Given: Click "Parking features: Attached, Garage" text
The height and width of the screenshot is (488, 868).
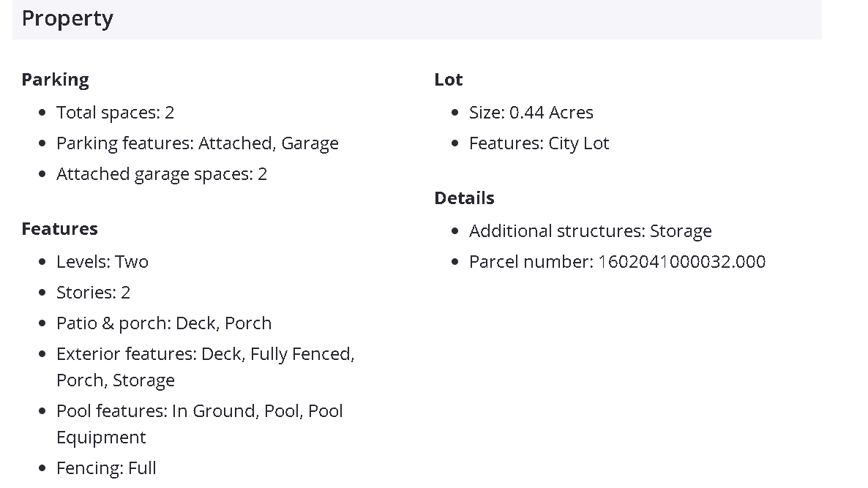Looking at the screenshot, I should [x=197, y=143].
